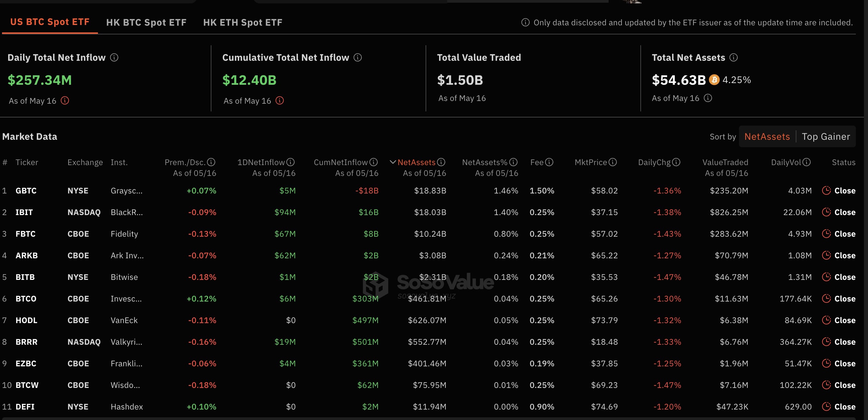868x420 pixels.
Task: Click the ValueTraded column header
Action: [725, 162]
